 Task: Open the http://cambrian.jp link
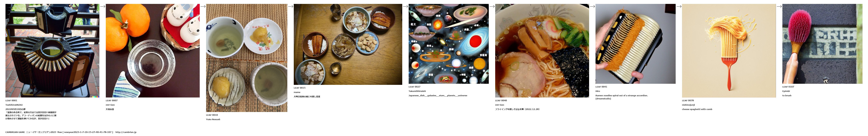click(x=126, y=132)
